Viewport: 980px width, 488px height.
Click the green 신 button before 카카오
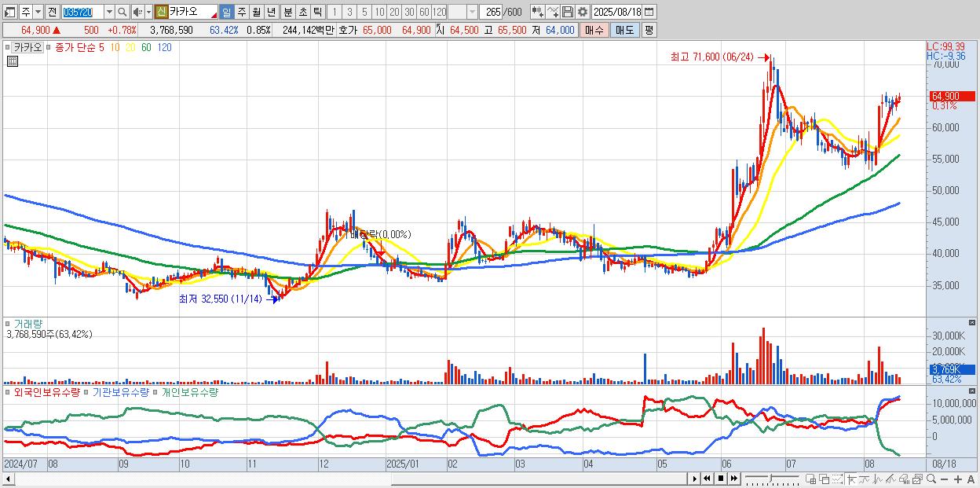(160, 12)
